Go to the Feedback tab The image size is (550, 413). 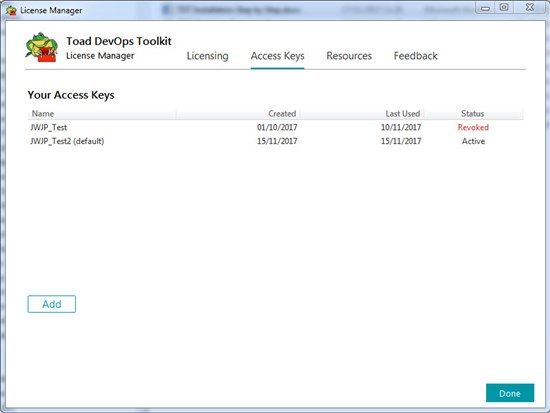coord(416,56)
